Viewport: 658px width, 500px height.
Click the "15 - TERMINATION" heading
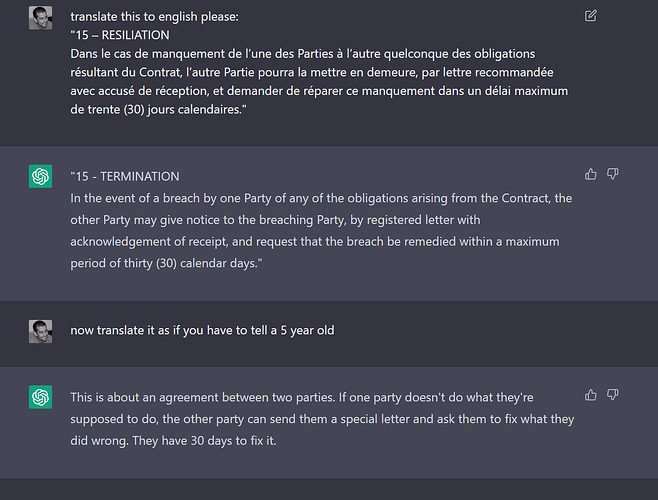(x=127, y=176)
